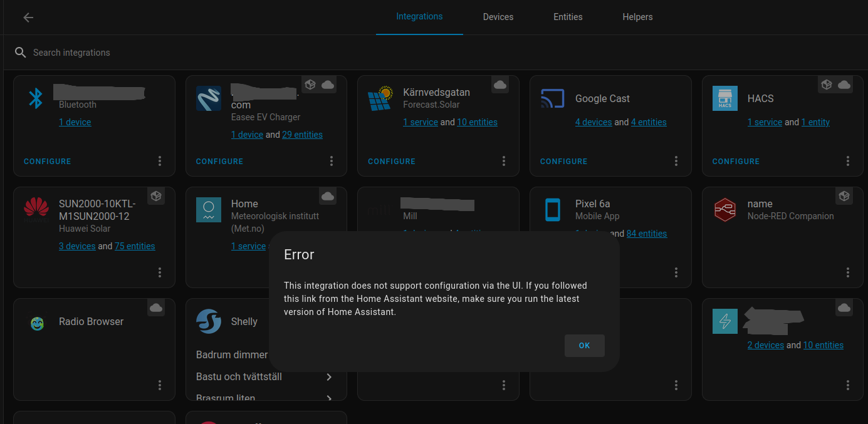Viewport: 868px width, 424px height.
Task: Open the Google Cast '4 devices' link
Action: point(593,122)
